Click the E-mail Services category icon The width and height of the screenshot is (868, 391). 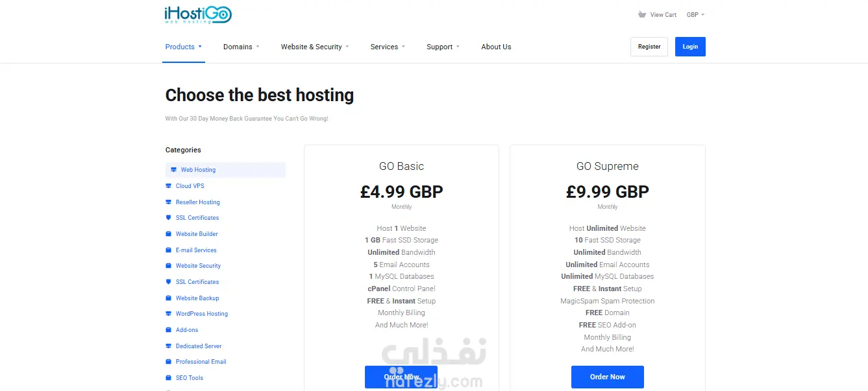[x=169, y=250]
